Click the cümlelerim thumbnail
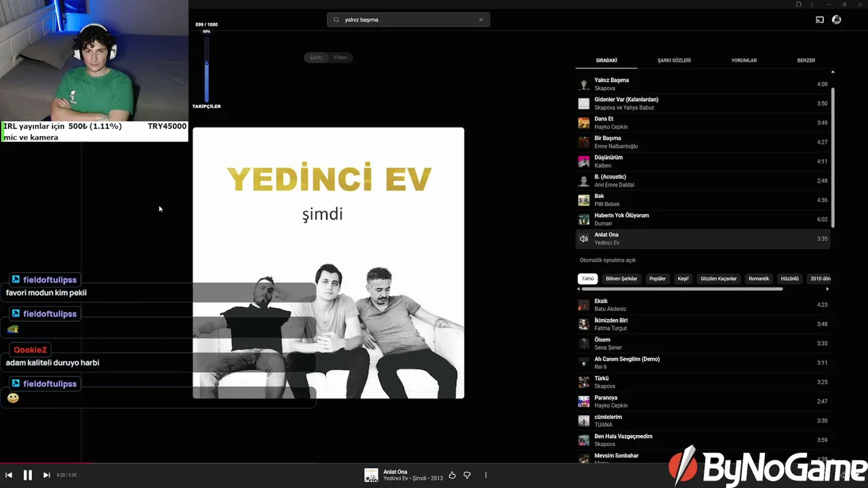 tap(584, 421)
